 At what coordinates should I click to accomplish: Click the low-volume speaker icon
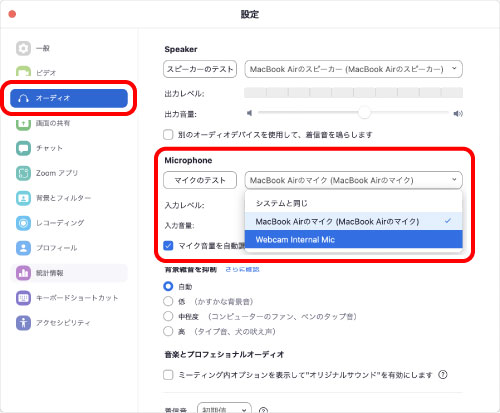tap(249, 113)
